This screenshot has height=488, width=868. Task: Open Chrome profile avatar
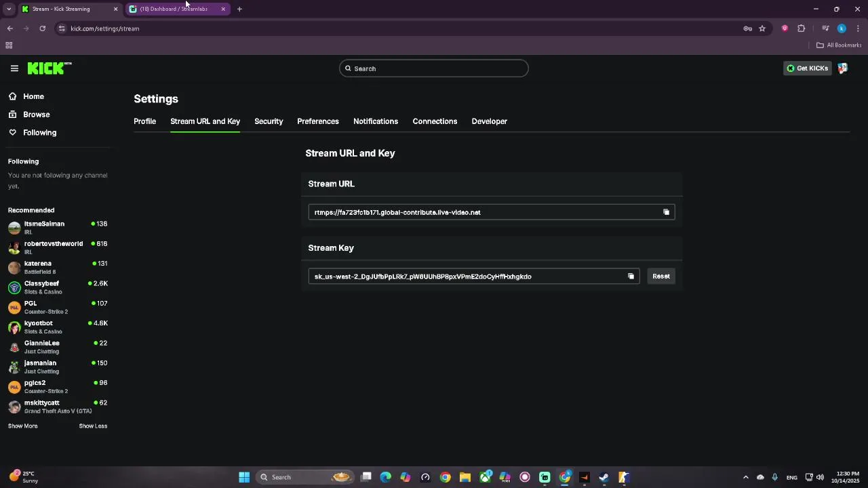point(842,28)
